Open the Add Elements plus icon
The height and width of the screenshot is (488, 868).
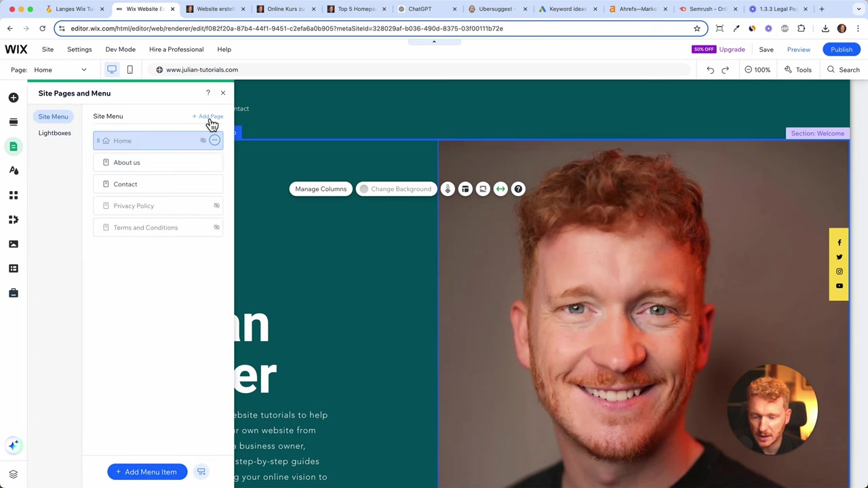tap(14, 98)
